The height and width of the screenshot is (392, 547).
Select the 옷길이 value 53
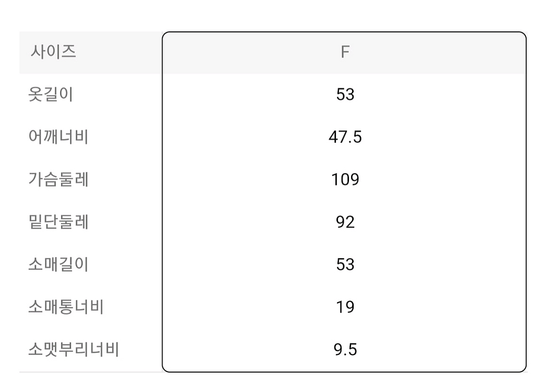click(345, 95)
